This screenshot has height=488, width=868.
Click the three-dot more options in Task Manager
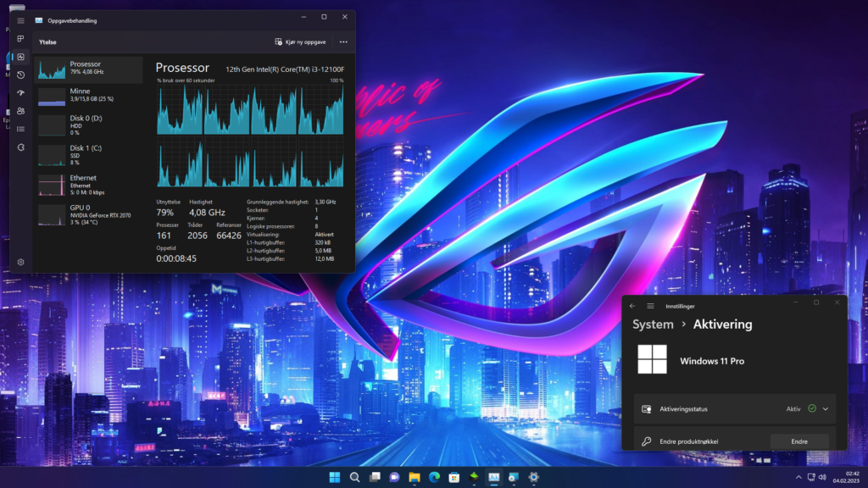tap(343, 42)
